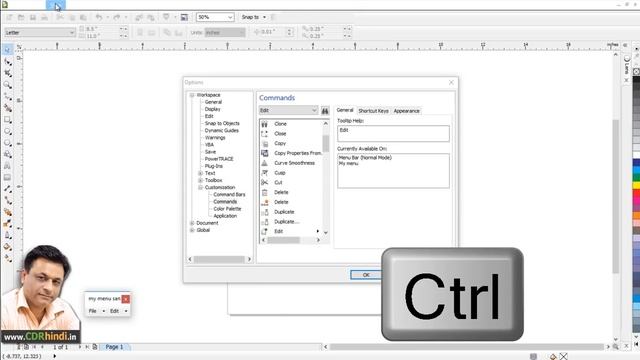Close the my menu floating toolbar
The height and width of the screenshot is (360, 640).
pyautogui.click(x=126, y=299)
